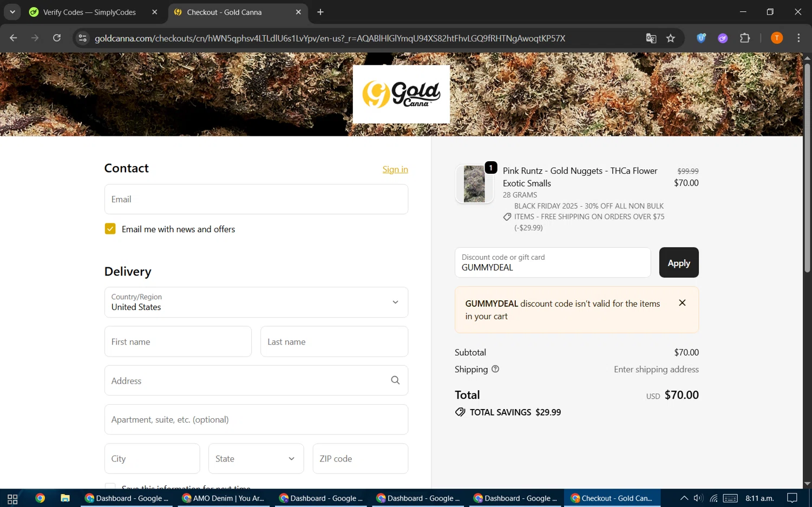812x507 pixels.
Task: Click the Total Savings tag icon
Action: 460,412
